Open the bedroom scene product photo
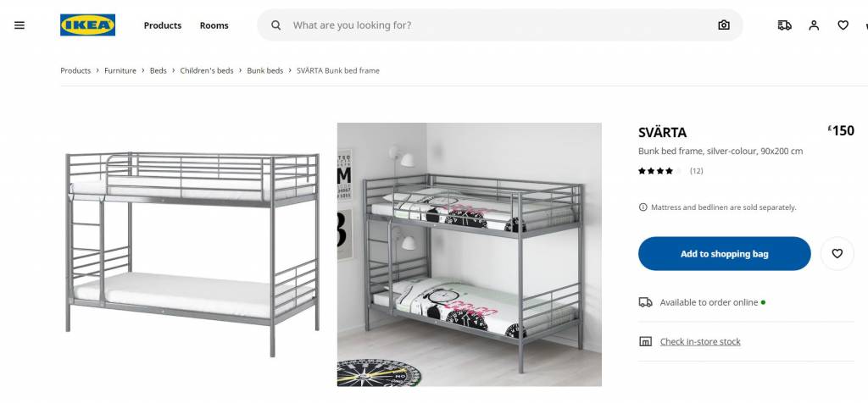 [470, 254]
